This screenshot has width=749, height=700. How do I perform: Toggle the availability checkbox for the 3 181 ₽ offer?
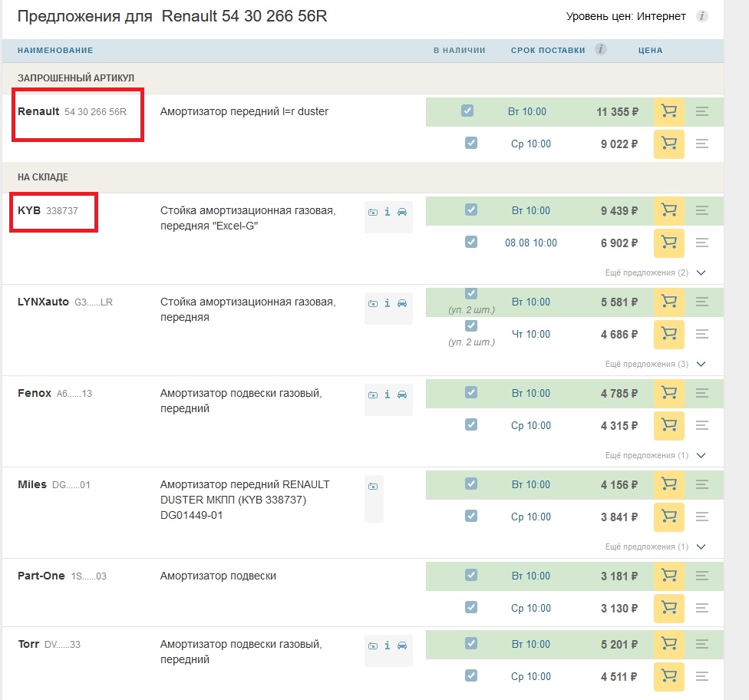471,575
